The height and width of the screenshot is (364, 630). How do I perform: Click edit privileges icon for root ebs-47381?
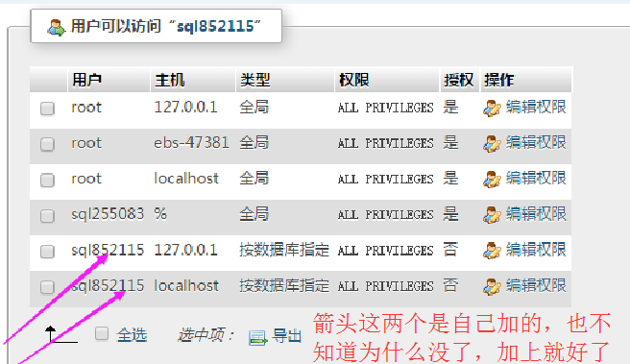(x=492, y=144)
